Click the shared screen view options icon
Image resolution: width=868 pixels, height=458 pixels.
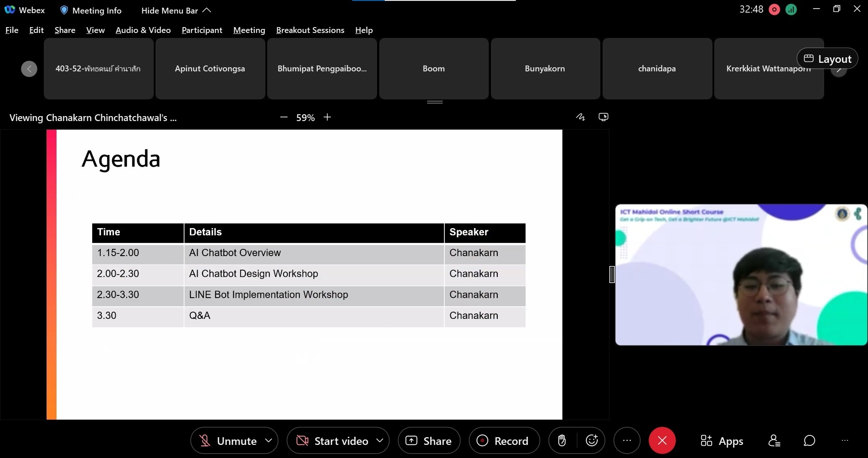[x=604, y=117]
